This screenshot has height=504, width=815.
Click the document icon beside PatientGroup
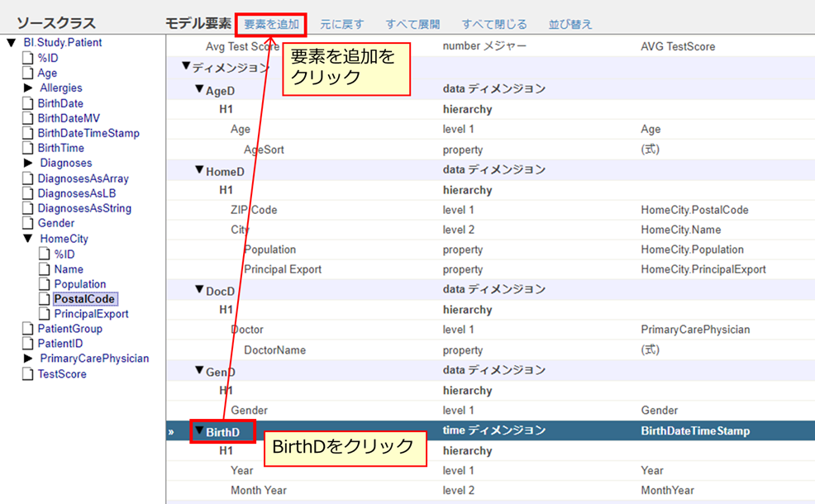pos(27,329)
